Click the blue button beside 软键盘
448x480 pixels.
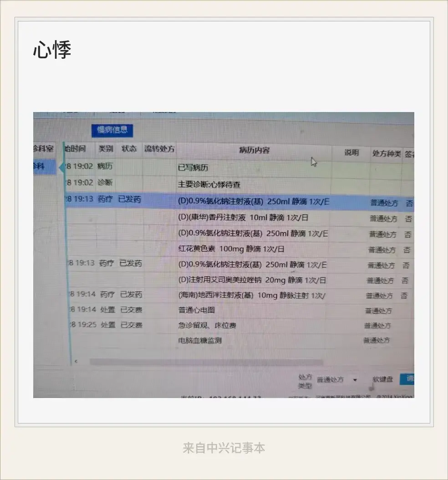[407, 379]
